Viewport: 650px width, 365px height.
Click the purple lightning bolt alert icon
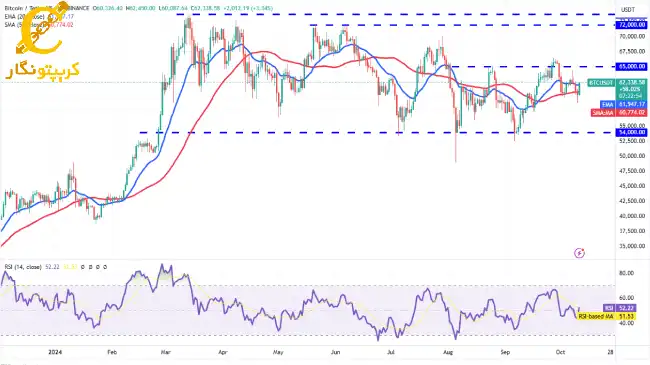pos(579,253)
